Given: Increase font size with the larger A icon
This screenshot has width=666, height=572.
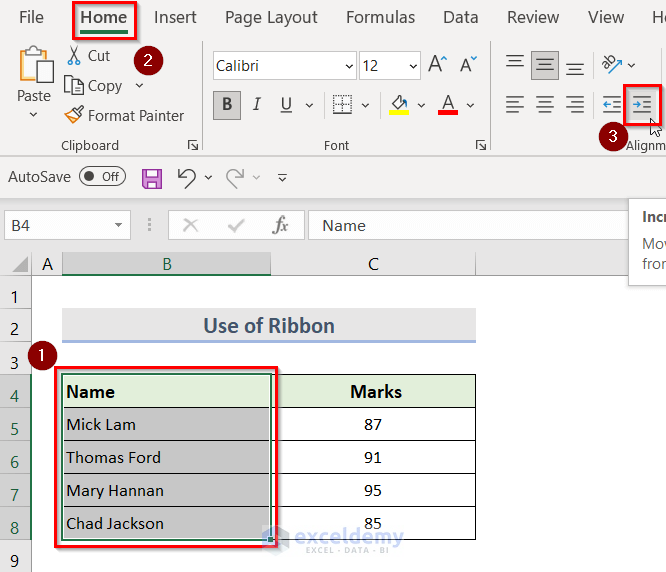Looking at the screenshot, I should click(x=437, y=65).
